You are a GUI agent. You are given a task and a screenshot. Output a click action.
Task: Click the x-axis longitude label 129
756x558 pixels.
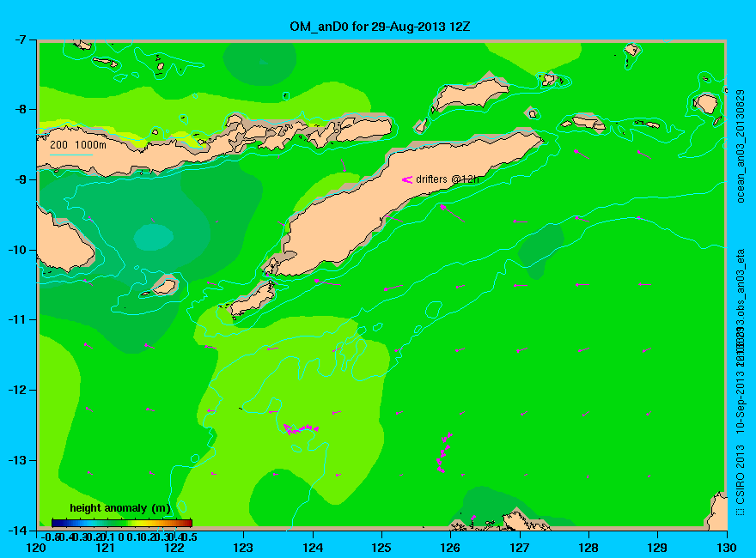pos(657,548)
